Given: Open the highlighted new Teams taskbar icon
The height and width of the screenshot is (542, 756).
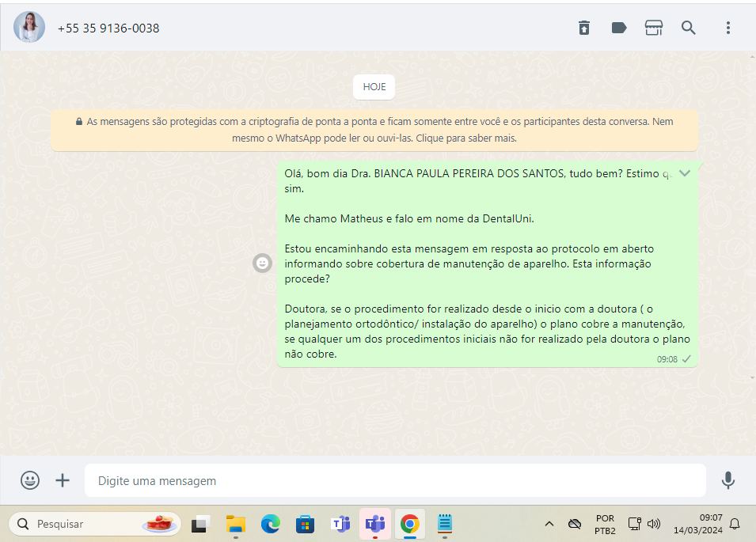Looking at the screenshot, I should click(375, 524).
